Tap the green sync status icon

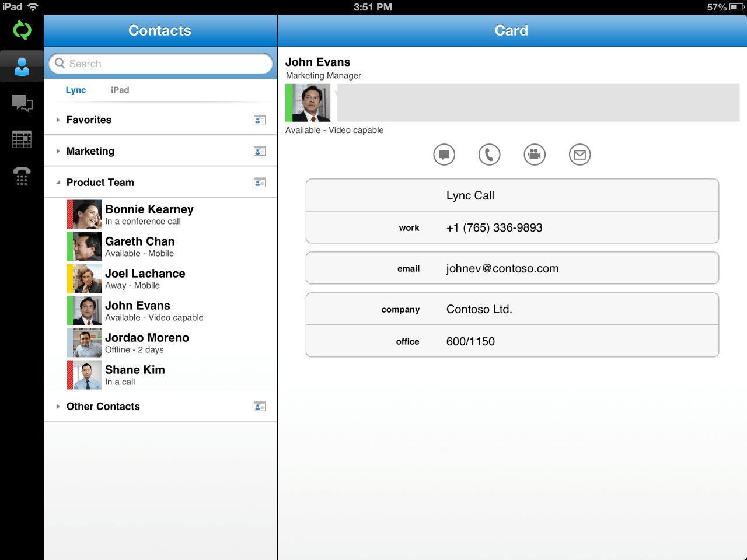[22, 30]
